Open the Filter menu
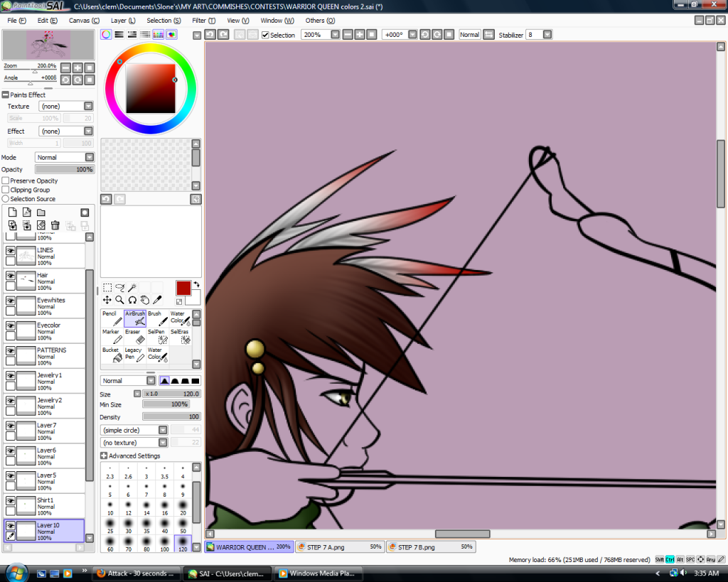 click(x=203, y=21)
